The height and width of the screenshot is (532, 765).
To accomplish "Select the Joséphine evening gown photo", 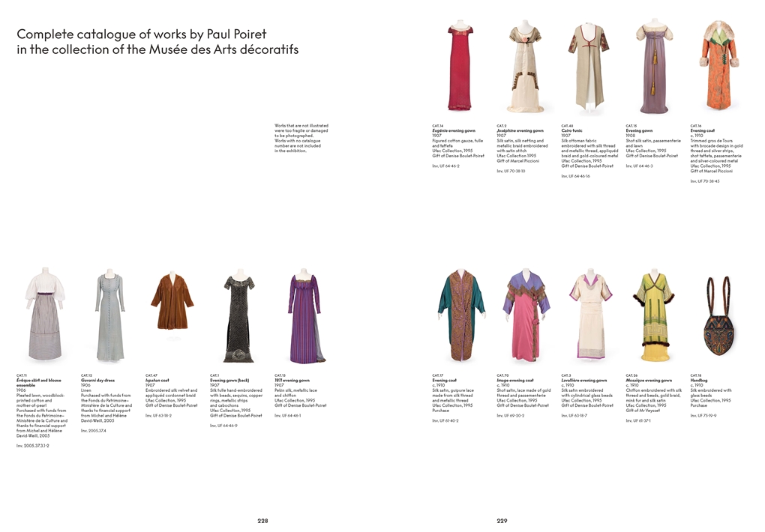I will click(524, 67).
